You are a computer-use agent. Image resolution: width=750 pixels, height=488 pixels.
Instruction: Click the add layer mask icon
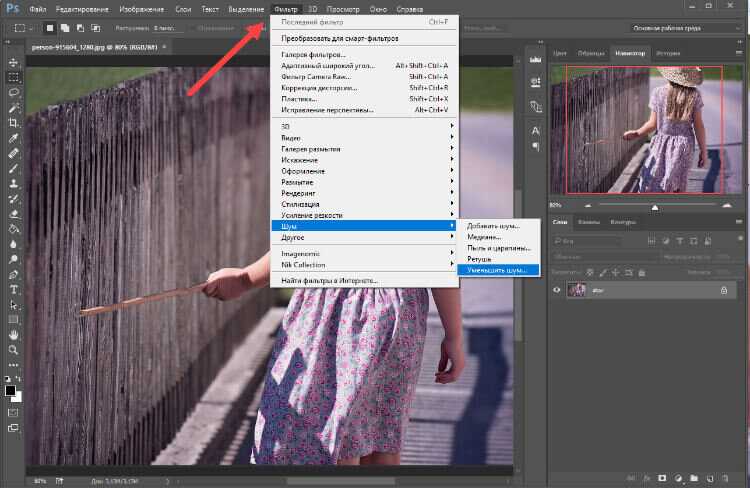[x=662, y=478]
